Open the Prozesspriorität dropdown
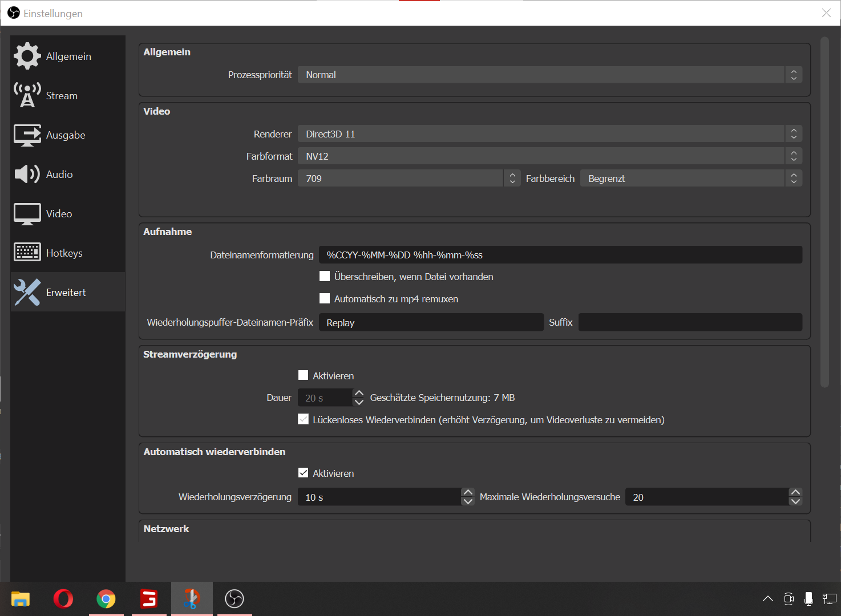The width and height of the screenshot is (841, 616). coord(549,75)
